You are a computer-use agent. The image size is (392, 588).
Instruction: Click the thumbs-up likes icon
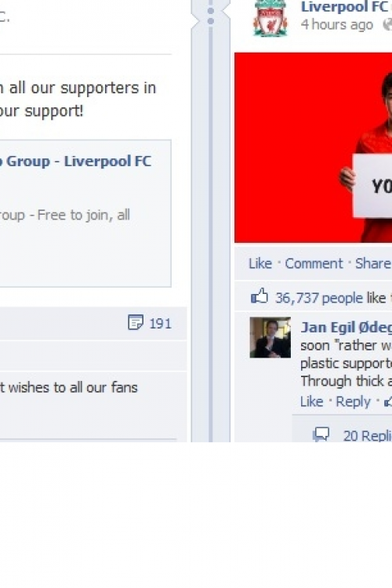pyautogui.click(x=260, y=296)
